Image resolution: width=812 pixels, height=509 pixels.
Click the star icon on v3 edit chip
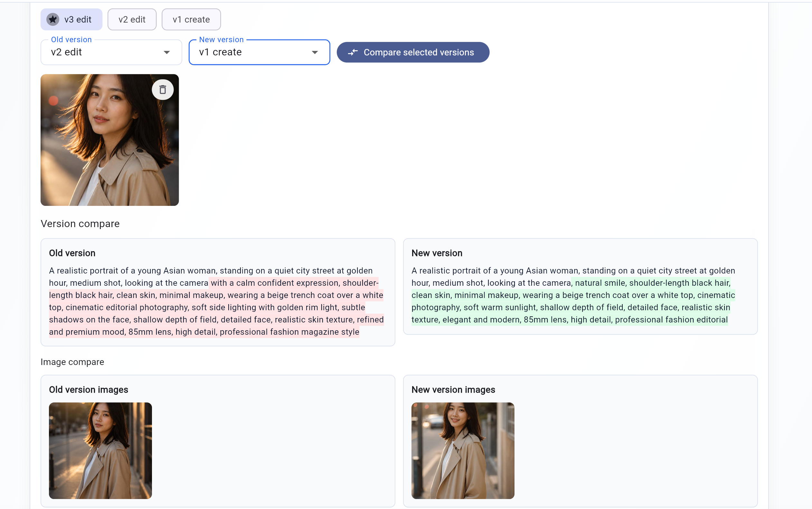(x=53, y=20)
